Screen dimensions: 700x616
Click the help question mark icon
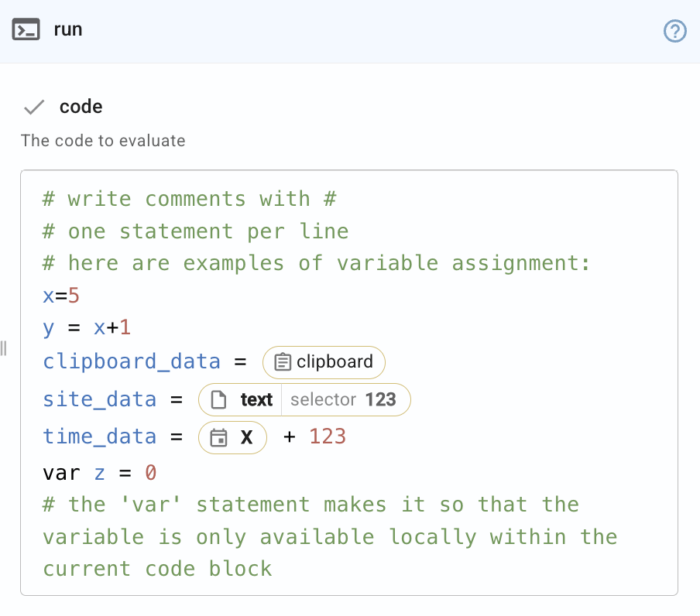coord(675,31)
